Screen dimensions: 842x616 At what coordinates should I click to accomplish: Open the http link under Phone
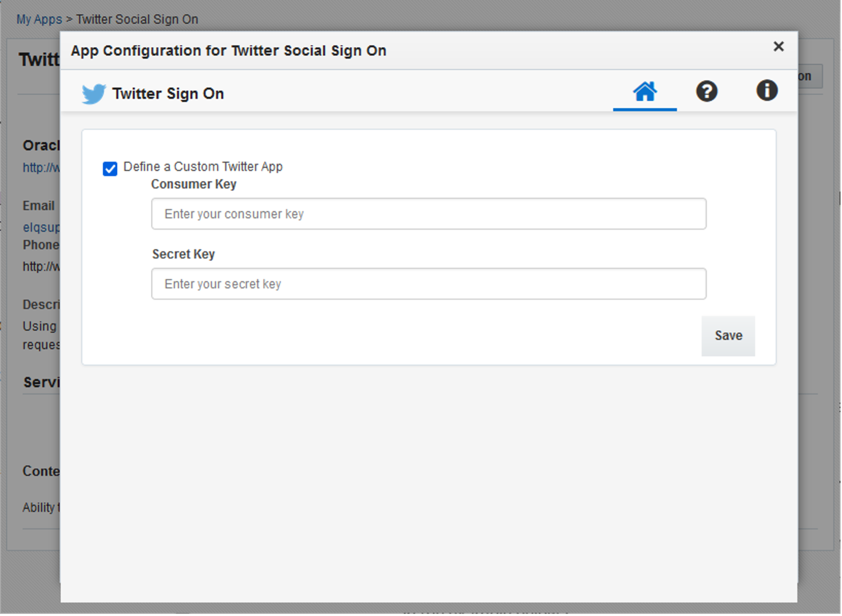click(41, 267)
